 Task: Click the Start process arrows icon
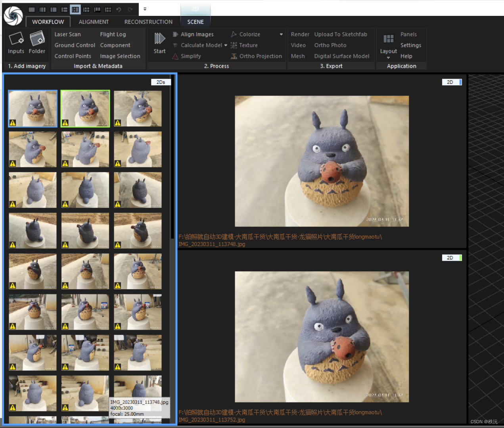click(x=159, y=38)
